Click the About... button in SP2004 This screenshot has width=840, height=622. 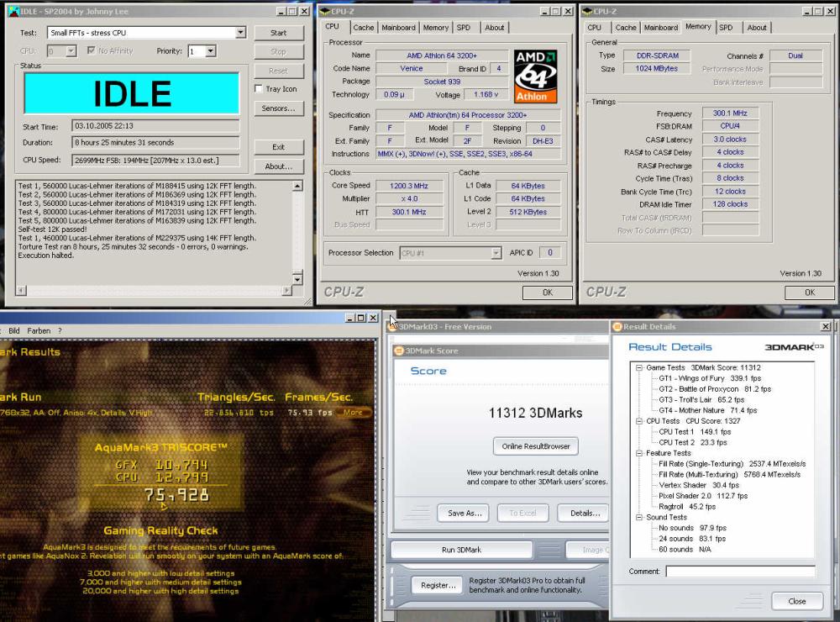[279, 166]
